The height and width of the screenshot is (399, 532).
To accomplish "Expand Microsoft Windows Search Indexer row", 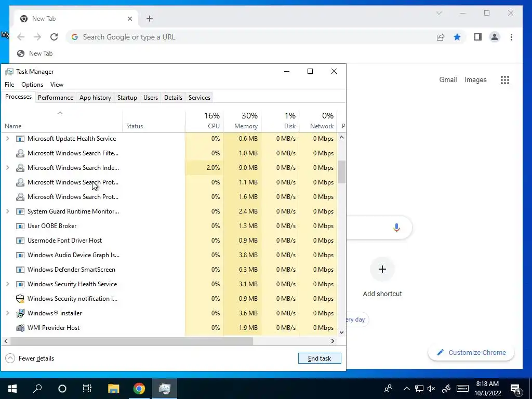I will point(7,168).
